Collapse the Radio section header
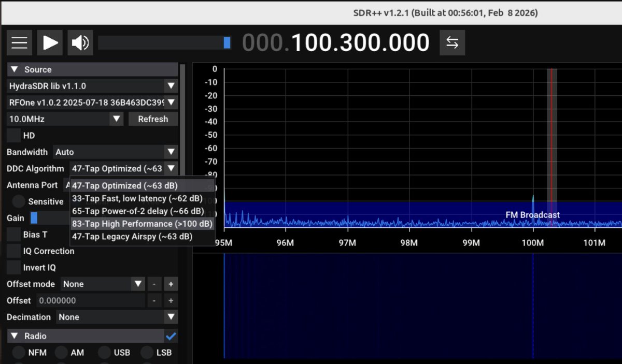Viewport: 622px width, 364px height. (86, 336)
